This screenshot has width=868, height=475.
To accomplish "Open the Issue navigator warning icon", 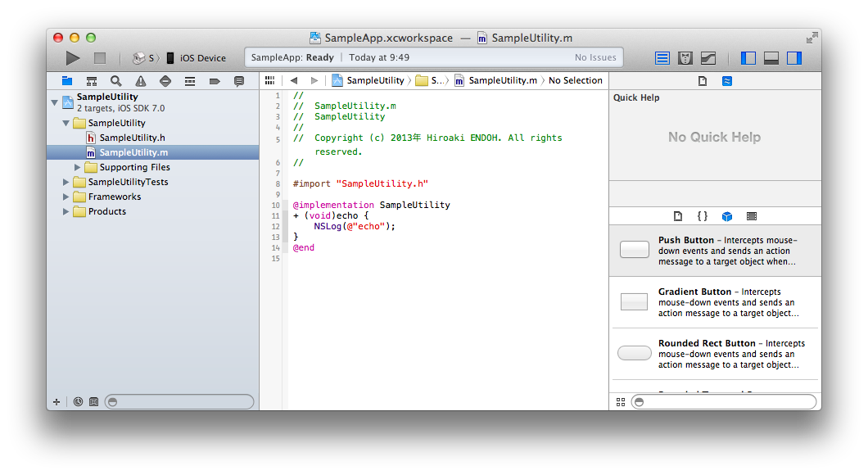I will [141, 81].
